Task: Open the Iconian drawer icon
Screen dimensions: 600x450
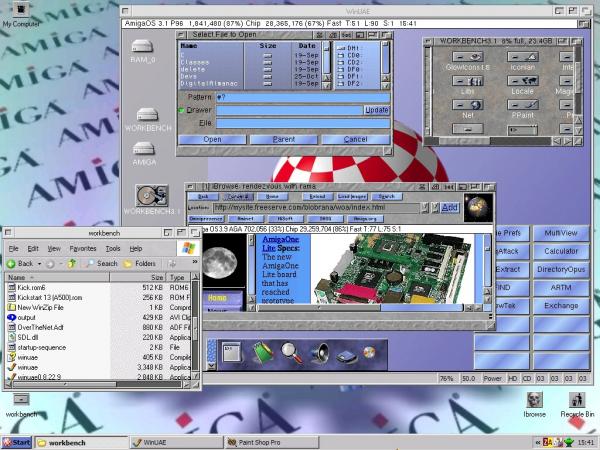Action: pyautogui.click(x=523, y=57)
